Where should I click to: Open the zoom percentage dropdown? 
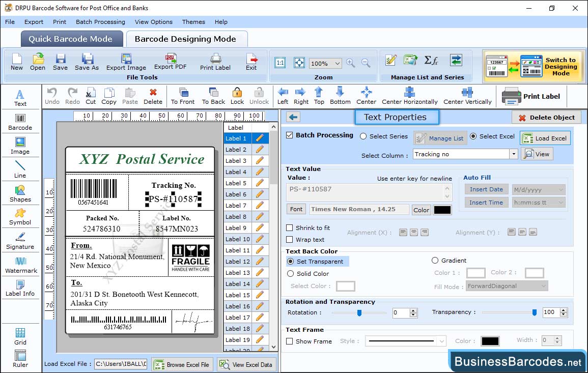[337, 63]
